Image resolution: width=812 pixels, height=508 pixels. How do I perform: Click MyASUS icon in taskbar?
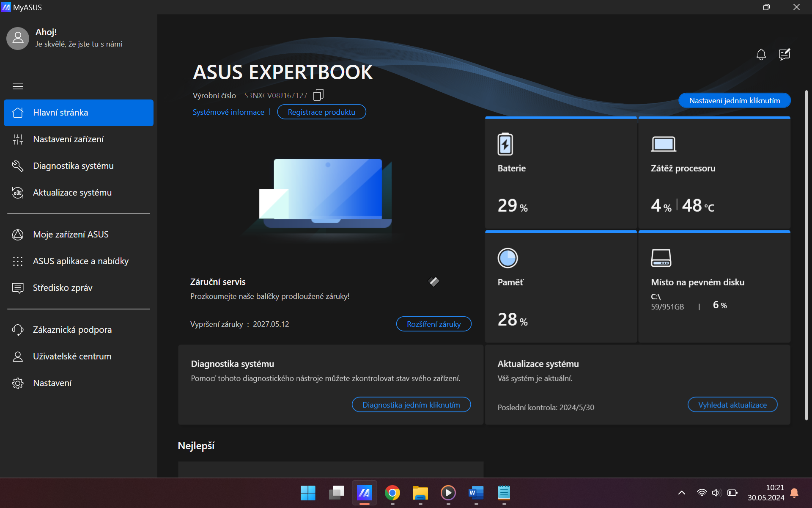tap(364, 493)
